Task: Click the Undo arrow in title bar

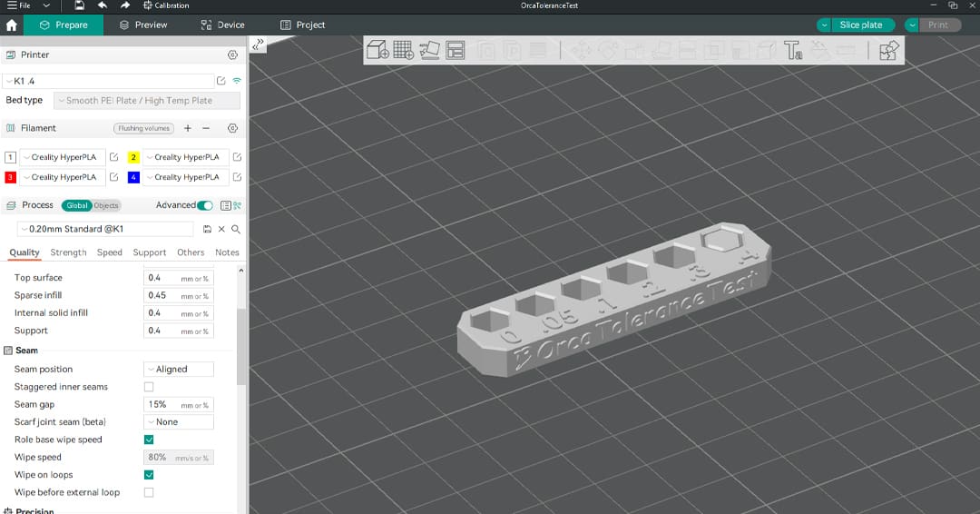Action: click(x=103, y=5)
